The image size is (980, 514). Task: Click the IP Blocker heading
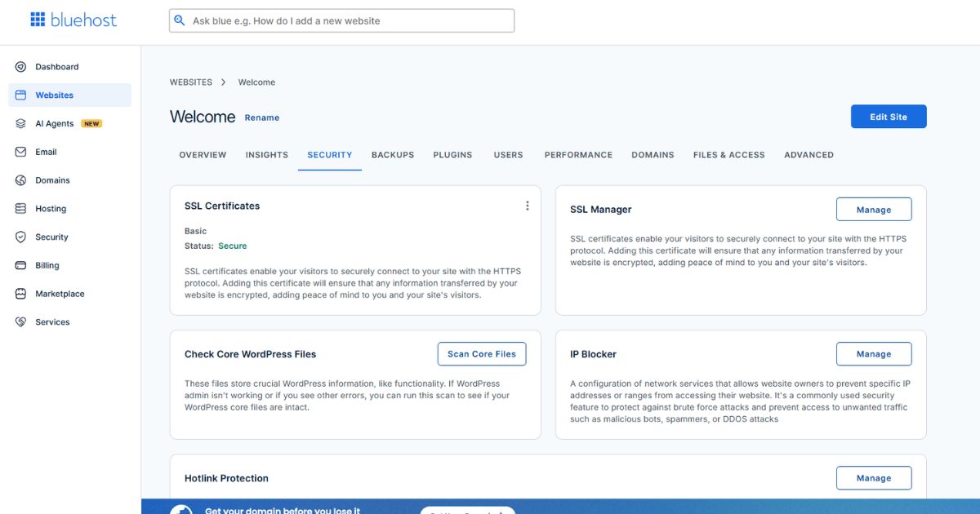coord(593,354)
